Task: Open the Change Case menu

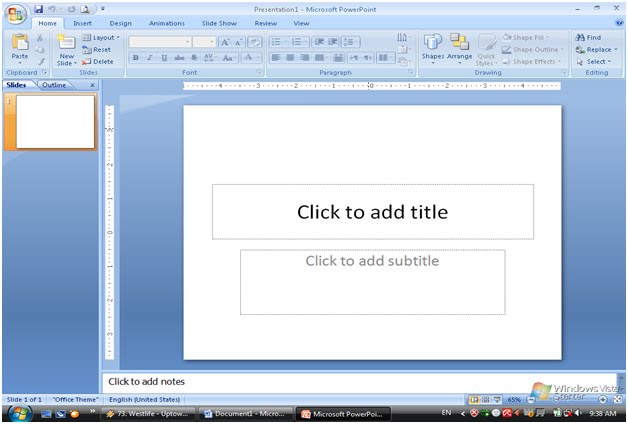Action: tap(228, 58)
